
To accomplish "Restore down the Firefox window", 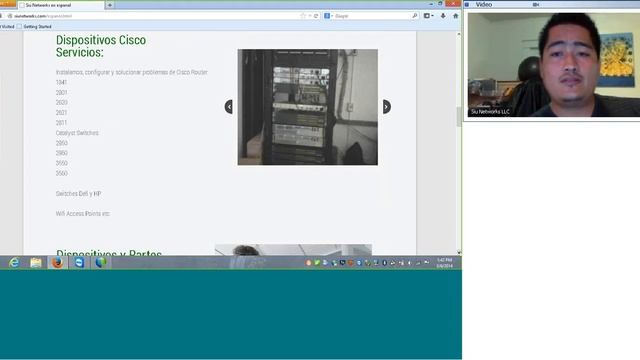I will pos(440,4).
